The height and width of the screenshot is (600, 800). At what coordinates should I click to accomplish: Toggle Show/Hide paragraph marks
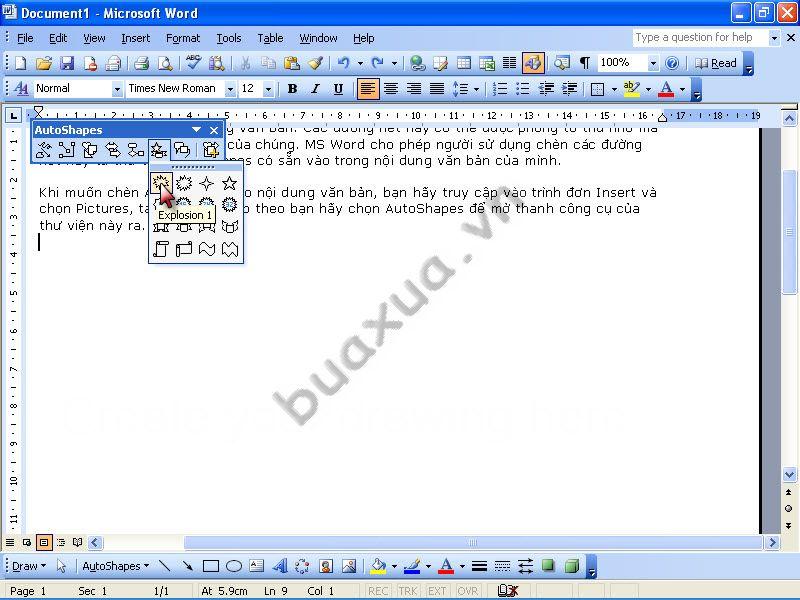(x=585, y=63)
